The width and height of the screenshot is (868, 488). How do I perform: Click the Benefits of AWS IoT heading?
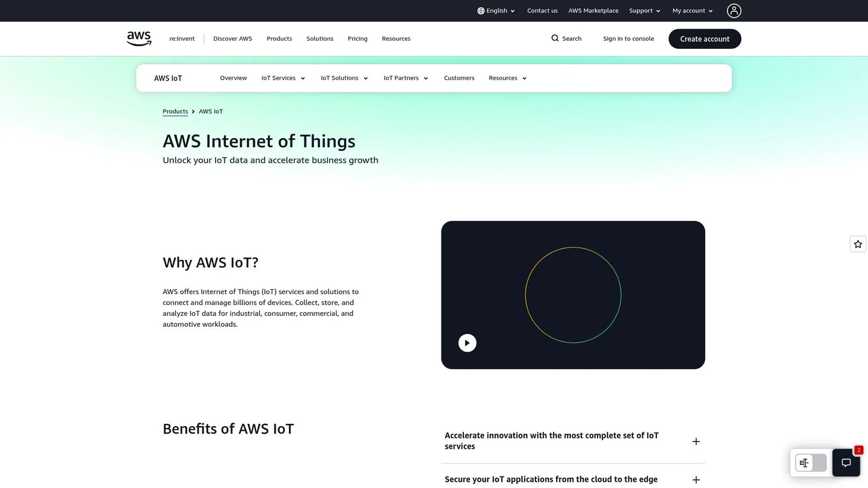coord(228,429)
